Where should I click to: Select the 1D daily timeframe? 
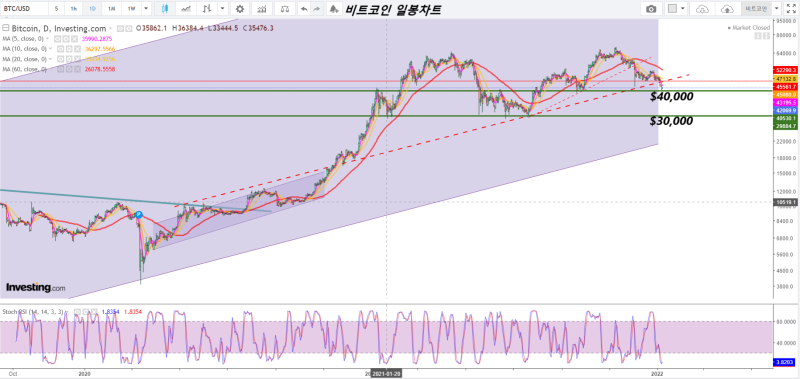pos(92,9)
